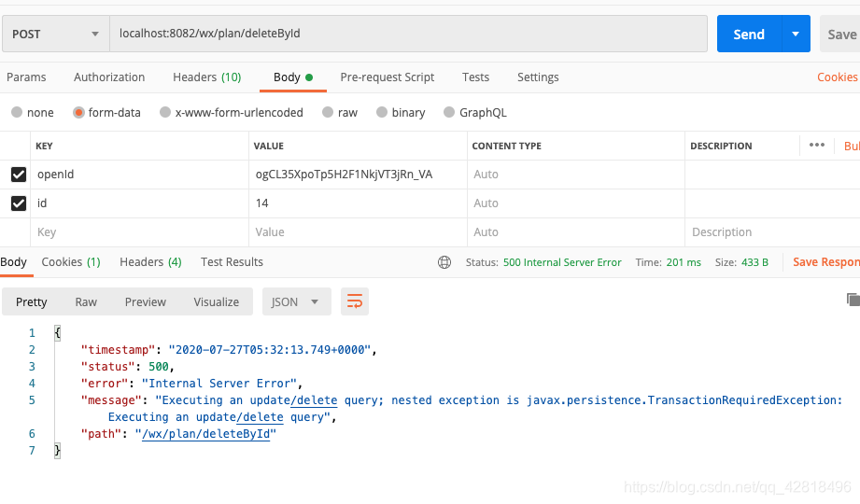Click the openId key cell
Image resolution: width=860 pixels, height=504 pixels.
coord(139,175)
